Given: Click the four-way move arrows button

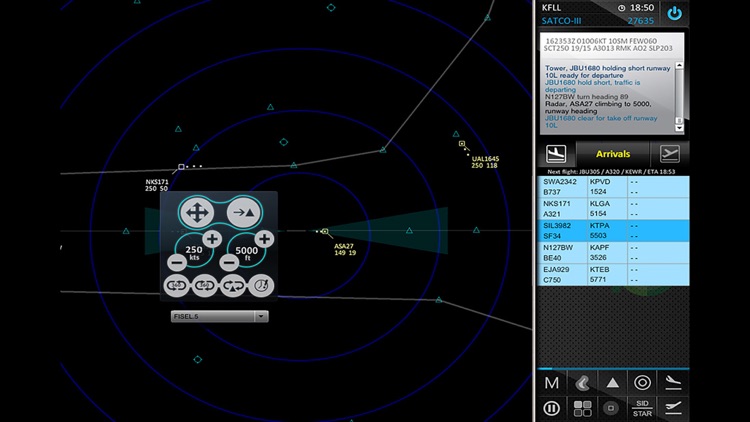Looking at the screenshot, I should 196,212.
